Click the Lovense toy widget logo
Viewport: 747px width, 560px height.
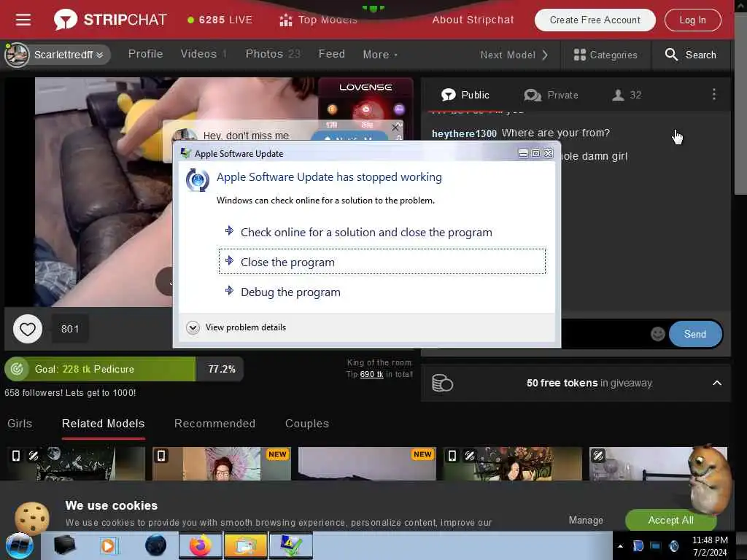pyautogui.click(x=365, y=87)
